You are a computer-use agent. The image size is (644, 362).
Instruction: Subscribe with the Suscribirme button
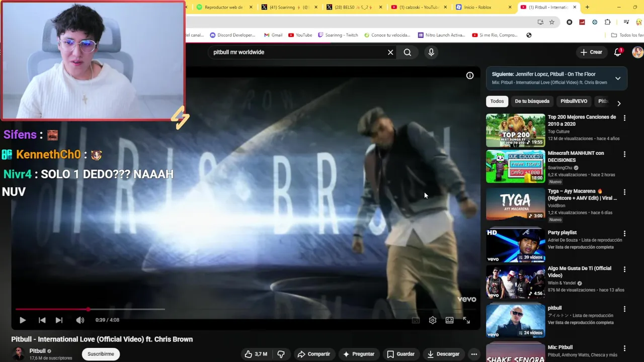101,354
